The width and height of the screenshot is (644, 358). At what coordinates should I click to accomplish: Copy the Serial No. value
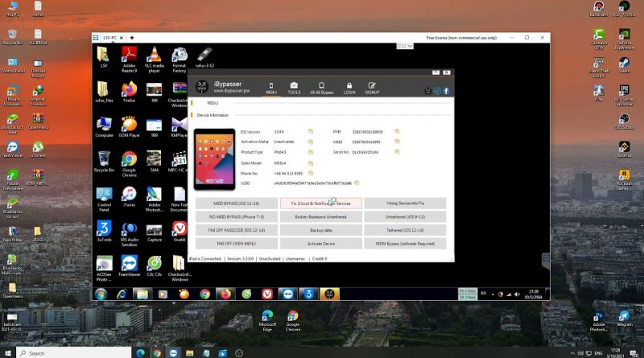click(397, 152)
